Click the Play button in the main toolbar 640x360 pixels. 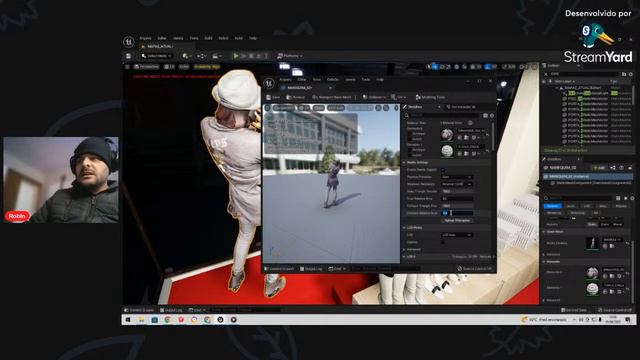(x=236, y=56)
